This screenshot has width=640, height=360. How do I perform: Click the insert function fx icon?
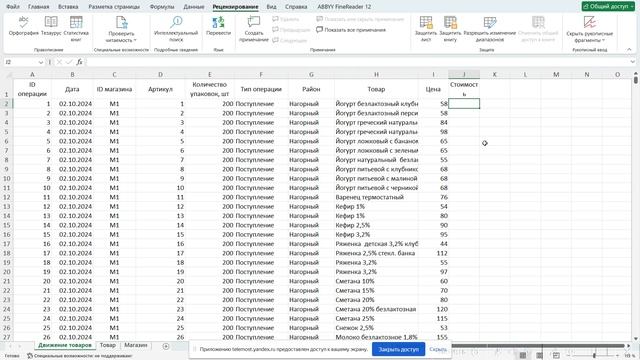pos(79,62)
